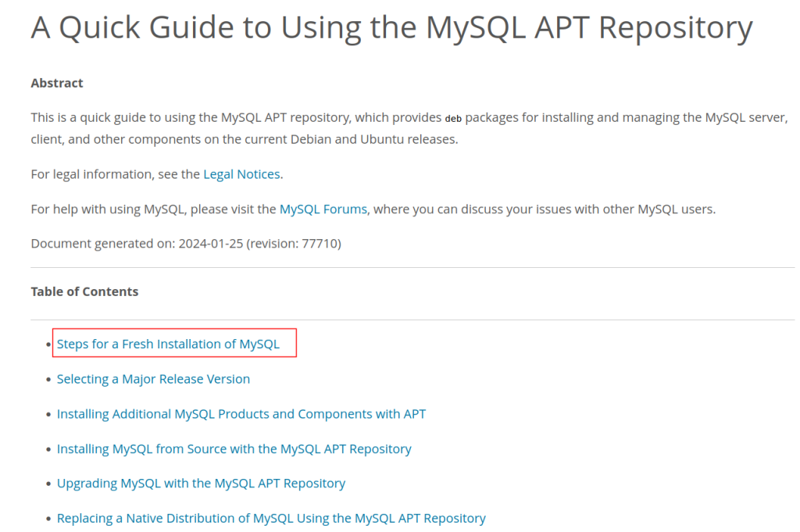800x532 pixels.
Task: Click the Quick Guide page title heading
Action: point(391,29)
